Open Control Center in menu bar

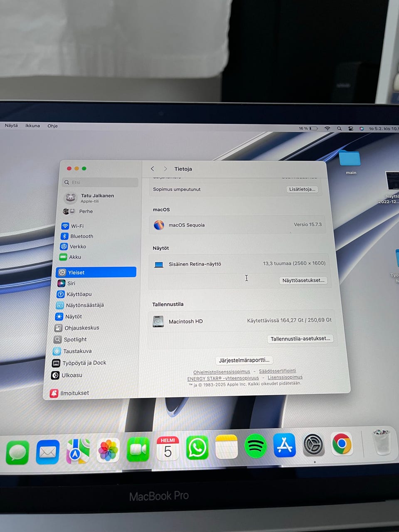(x=351, y=128)
